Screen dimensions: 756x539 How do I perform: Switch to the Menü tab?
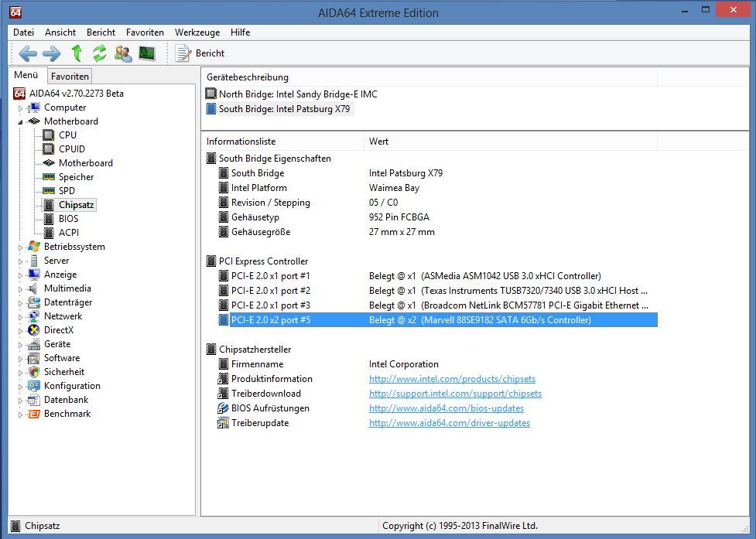click(x=26, y=75)
